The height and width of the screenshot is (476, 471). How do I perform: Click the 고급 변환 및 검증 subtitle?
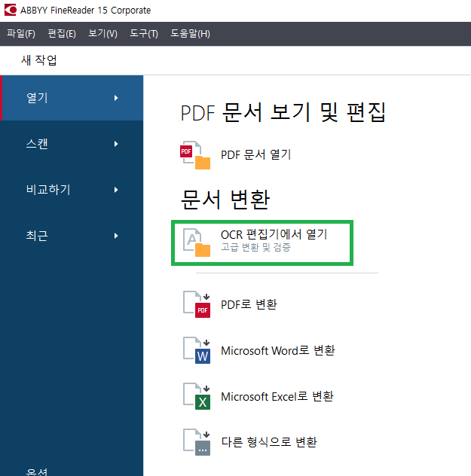(255, 247)
